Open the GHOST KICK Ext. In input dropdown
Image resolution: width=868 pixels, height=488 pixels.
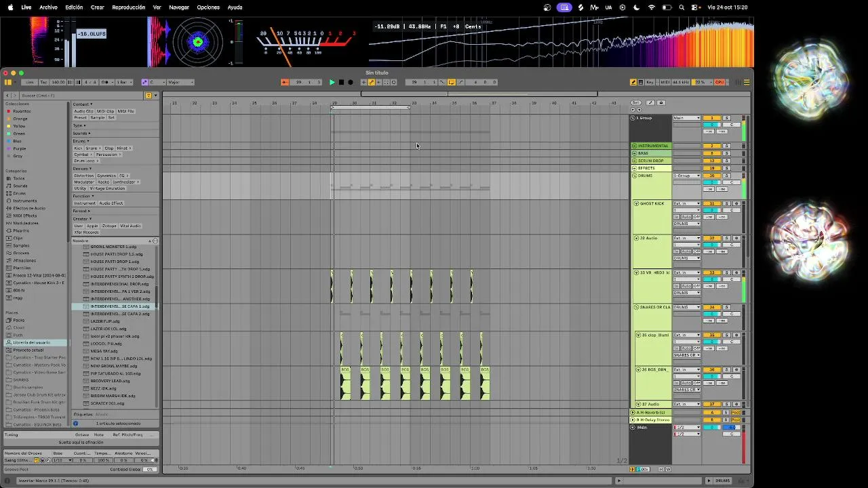(x=686, y=203)
